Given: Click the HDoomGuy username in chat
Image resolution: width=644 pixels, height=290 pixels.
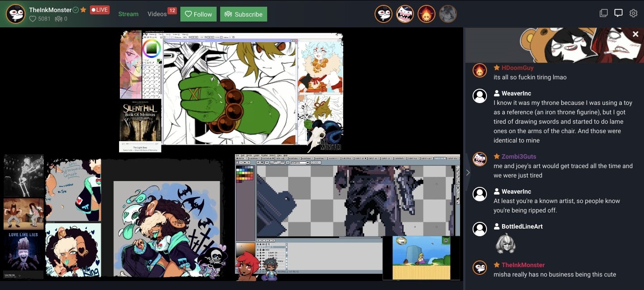Looking at the screenshot, I should click(x=517, y=68).
